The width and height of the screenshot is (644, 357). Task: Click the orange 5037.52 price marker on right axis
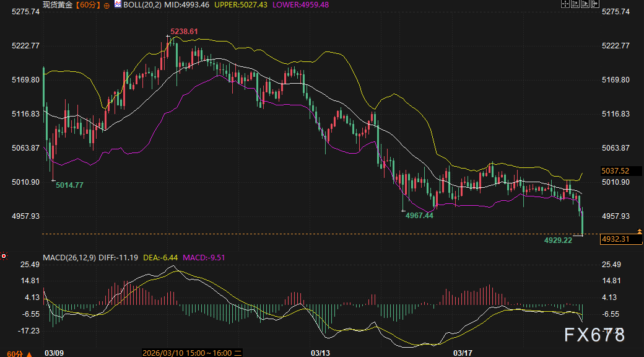click(x=616, y=170)
